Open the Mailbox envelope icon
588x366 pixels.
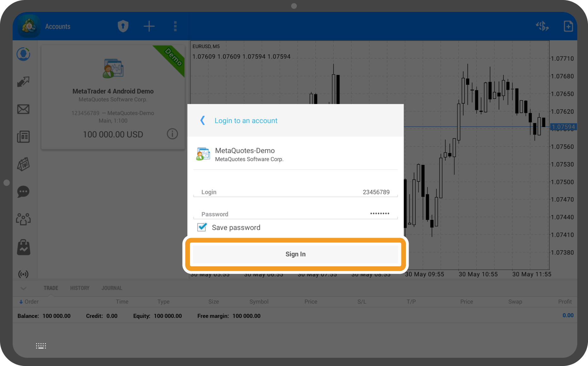tap(23, 109)
